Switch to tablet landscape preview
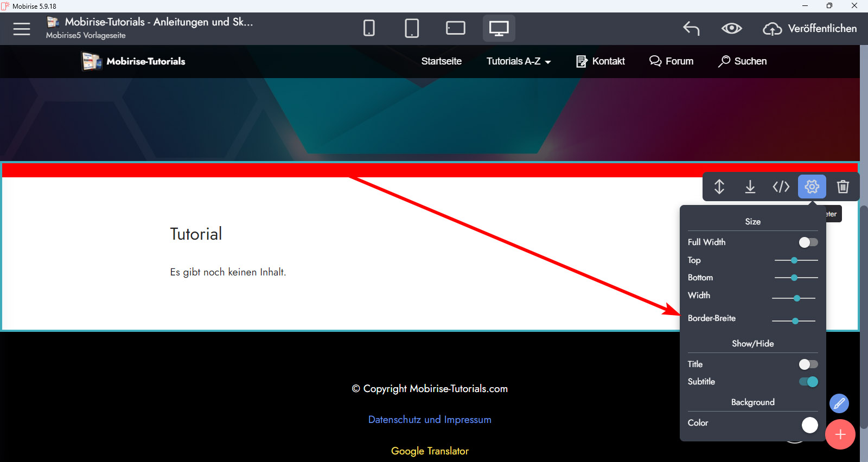The height and width of the screenshot is (462, 868). click(456, 28)
